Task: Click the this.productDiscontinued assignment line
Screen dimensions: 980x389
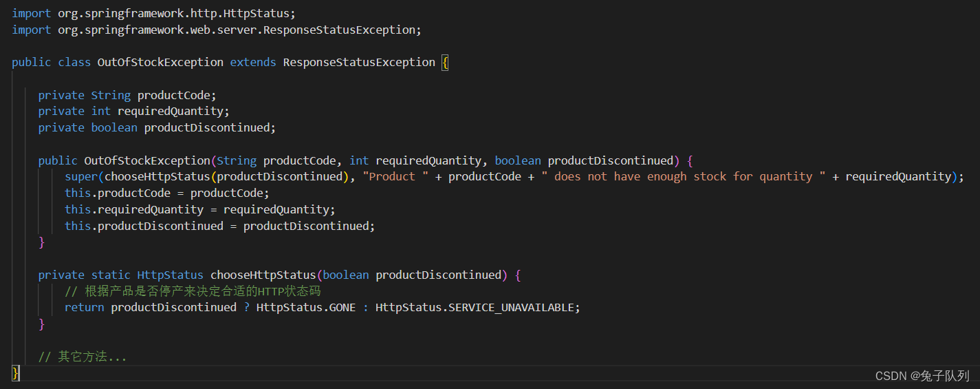Action: [220, 226]
